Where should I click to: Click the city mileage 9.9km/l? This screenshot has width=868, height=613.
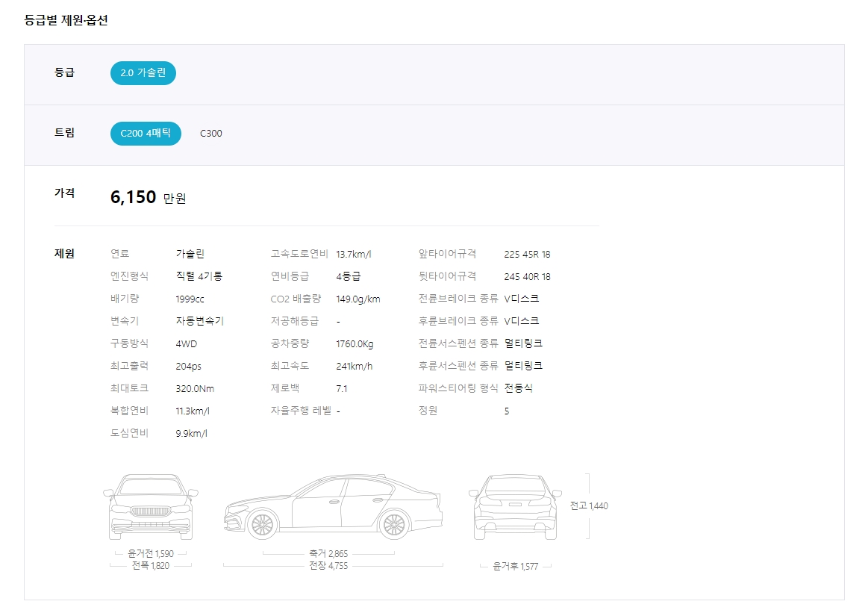coord(192,434)
